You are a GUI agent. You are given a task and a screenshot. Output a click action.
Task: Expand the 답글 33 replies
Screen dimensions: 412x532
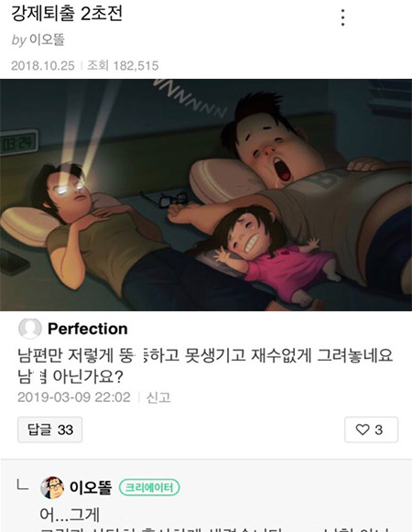pyautogui.click(x=49, y=429)
